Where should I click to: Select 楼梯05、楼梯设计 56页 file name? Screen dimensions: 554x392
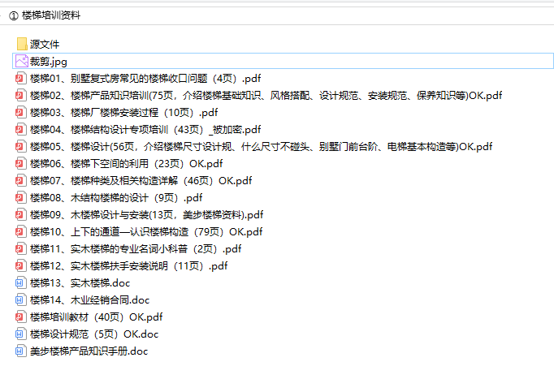(261, 147)
